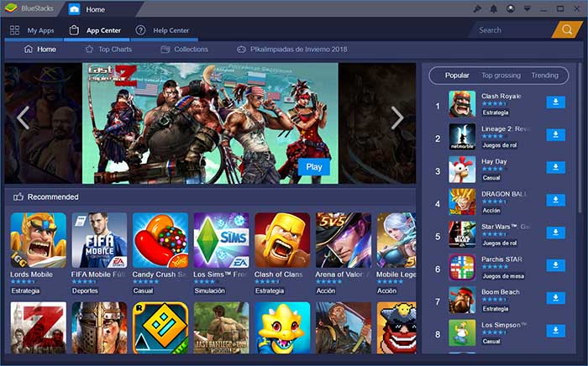Screen dimensions: 588x366
Task: Open Boom Beach icon in popular list
Action: [462, 300]
